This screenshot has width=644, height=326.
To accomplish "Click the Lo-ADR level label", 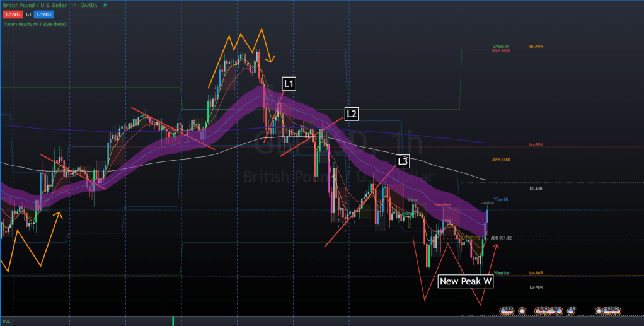I will [536, 287].
